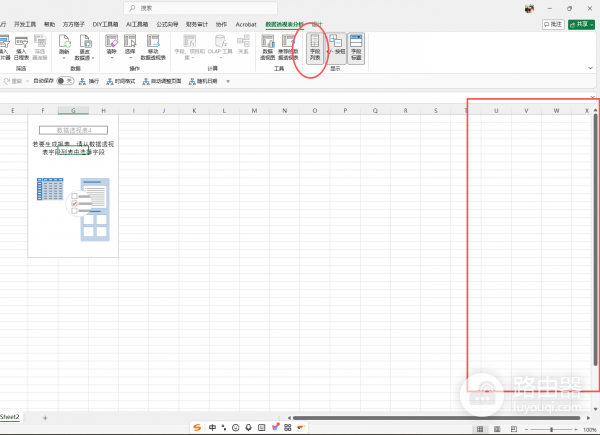Screen dimensions: 600x435
Task: Click 移动数据透视表 icon
Action: pos(153,46)
